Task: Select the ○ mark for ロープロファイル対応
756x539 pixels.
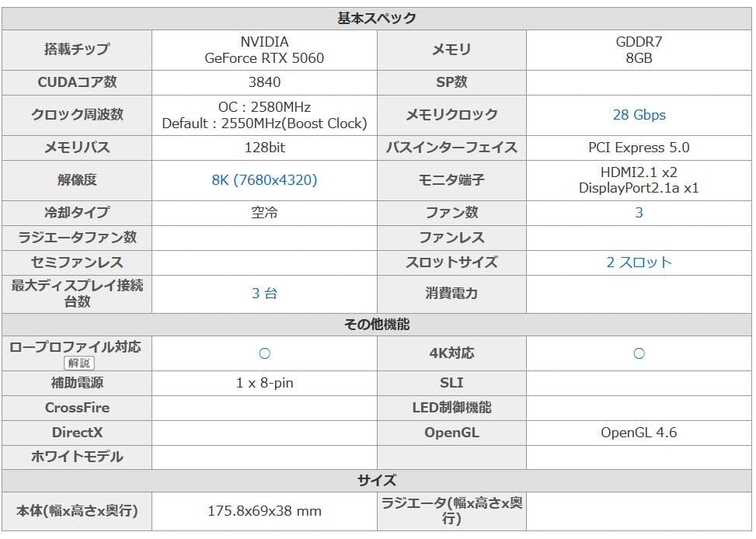Action: coord(264,353)
